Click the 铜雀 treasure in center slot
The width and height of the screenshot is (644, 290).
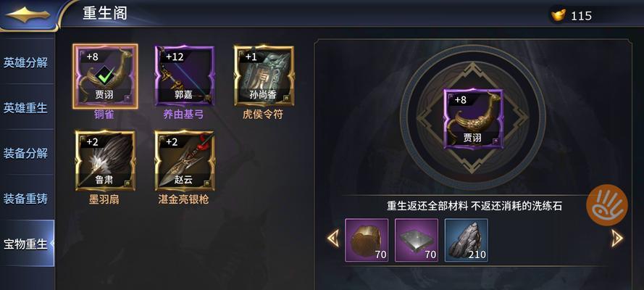473,119
